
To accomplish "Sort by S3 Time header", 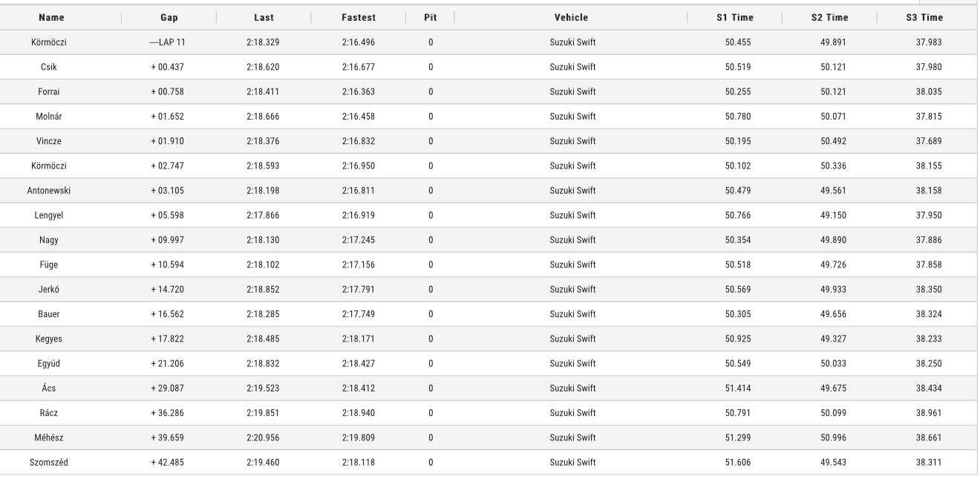I will coord(925,17).
